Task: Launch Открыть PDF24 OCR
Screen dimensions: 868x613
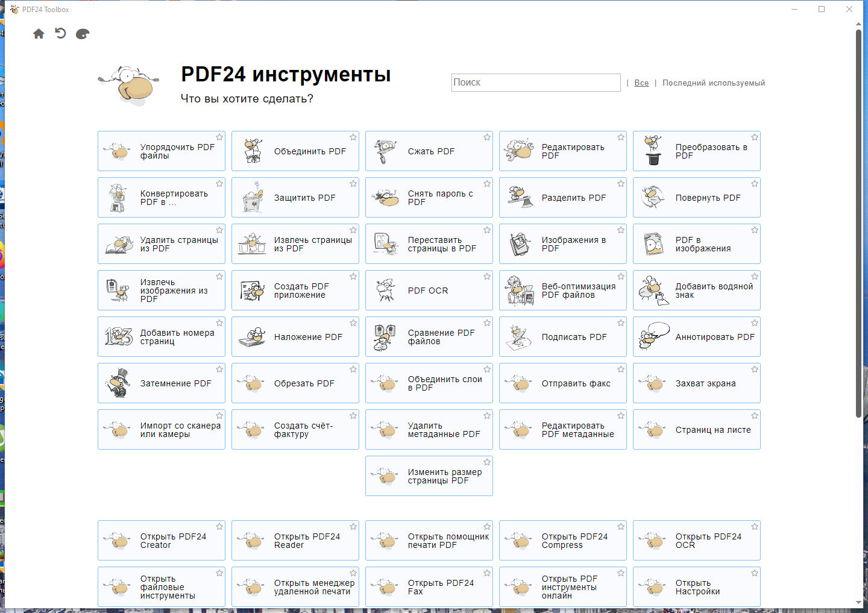Action: point(697,541)
